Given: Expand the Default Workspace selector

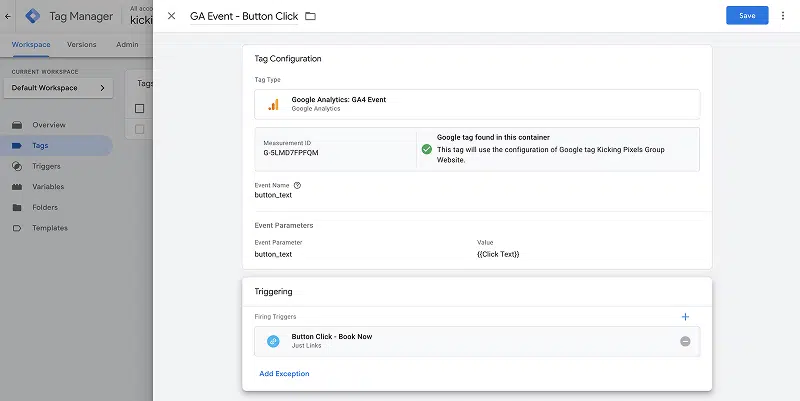Looking at the screenshot, I should (58, 88).
